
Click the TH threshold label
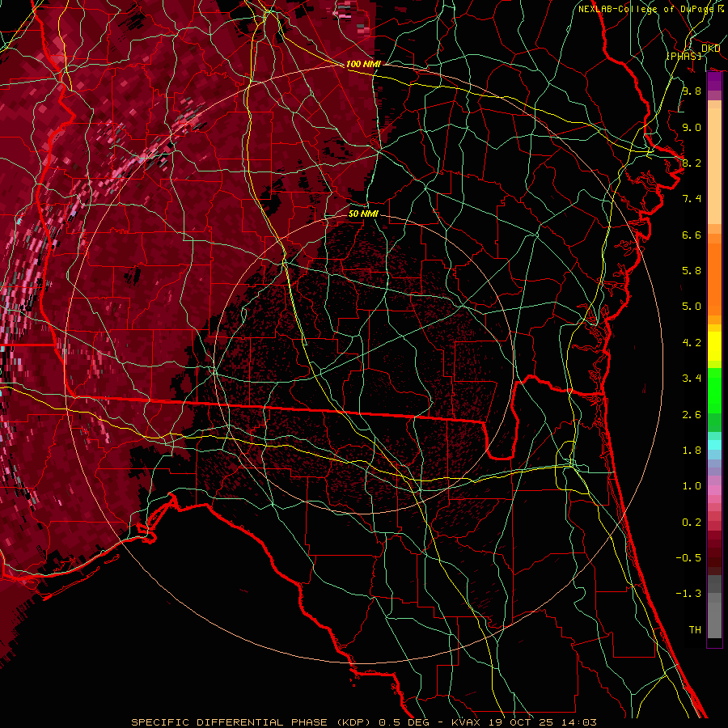[695, 630]
